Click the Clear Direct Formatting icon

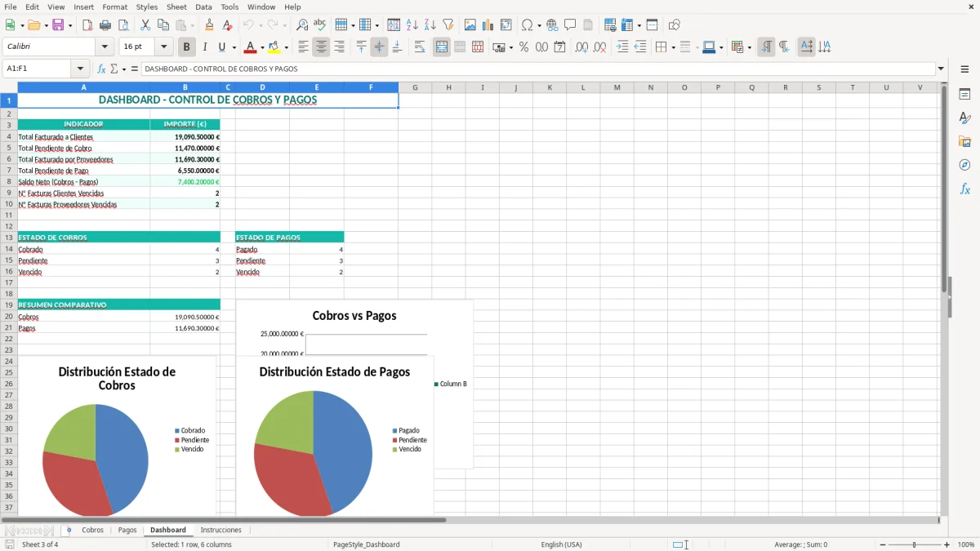(228, 25)
